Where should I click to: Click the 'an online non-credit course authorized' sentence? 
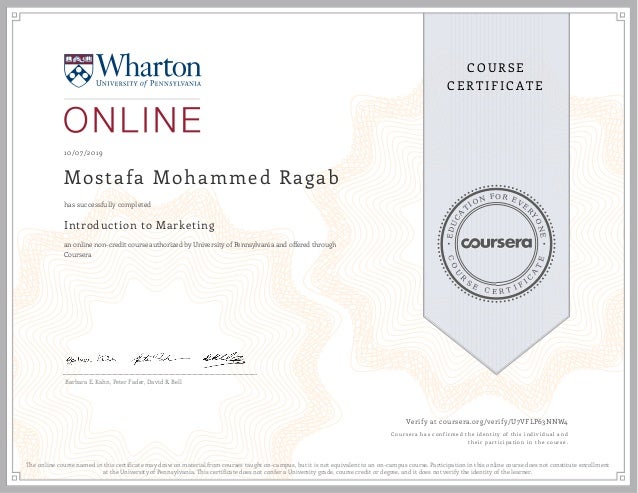(200, 249)
